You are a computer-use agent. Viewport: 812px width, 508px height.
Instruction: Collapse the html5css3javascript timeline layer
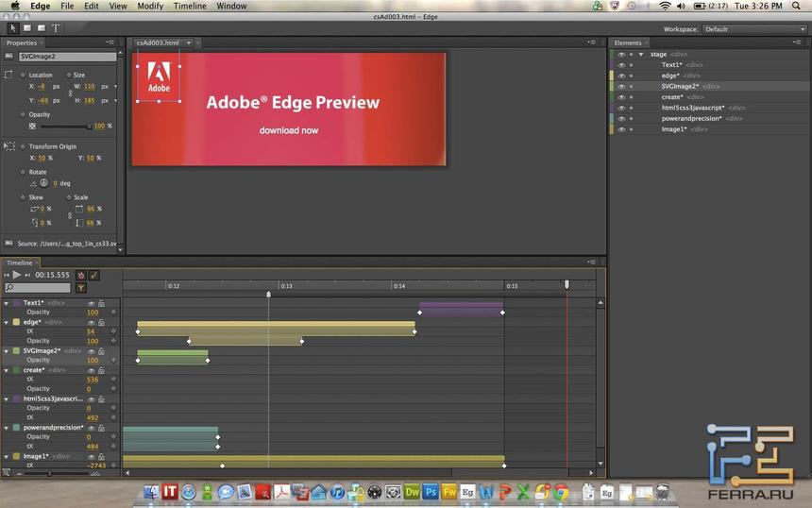7,399
